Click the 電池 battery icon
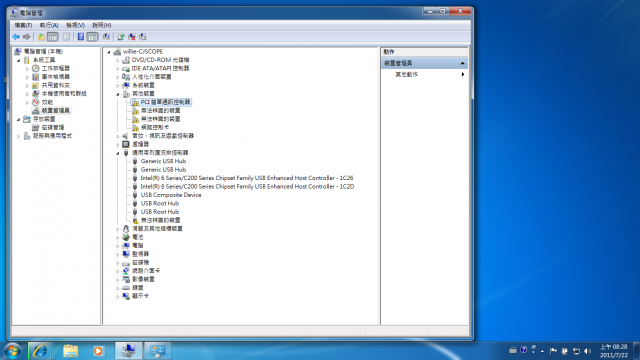Screen dimensions: 640x360 pos(126,237)
